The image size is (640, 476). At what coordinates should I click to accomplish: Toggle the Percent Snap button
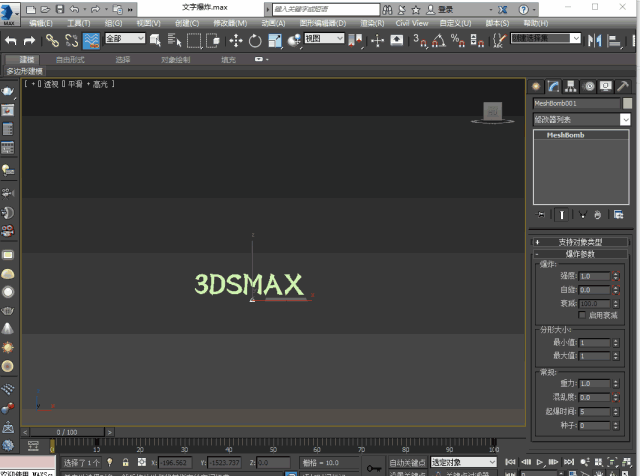click(458, 40)
